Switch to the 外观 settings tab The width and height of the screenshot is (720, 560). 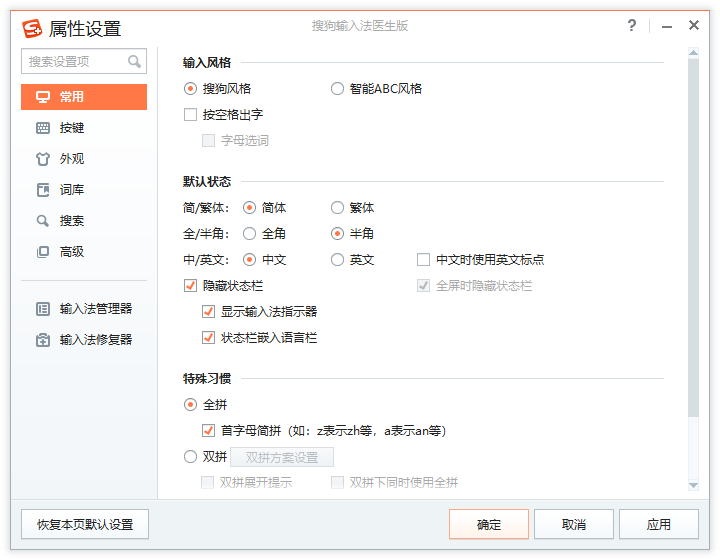pos(84,159)
